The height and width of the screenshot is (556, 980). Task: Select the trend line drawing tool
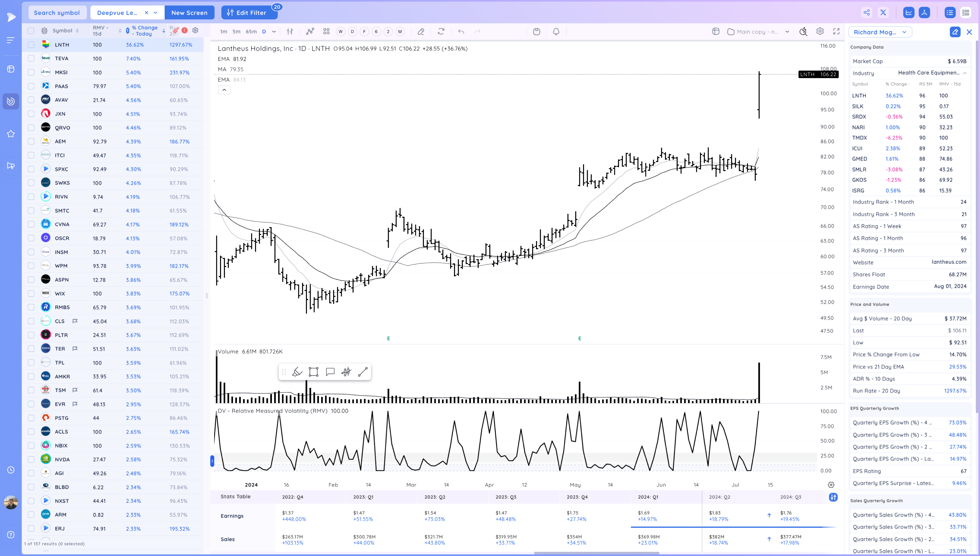[363, 372]
